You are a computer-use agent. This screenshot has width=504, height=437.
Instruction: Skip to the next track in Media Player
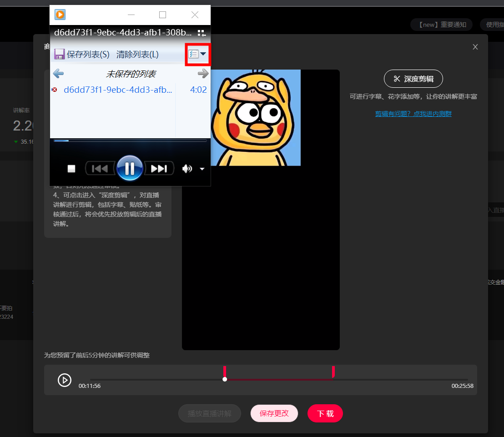click(x=159, y=168)
